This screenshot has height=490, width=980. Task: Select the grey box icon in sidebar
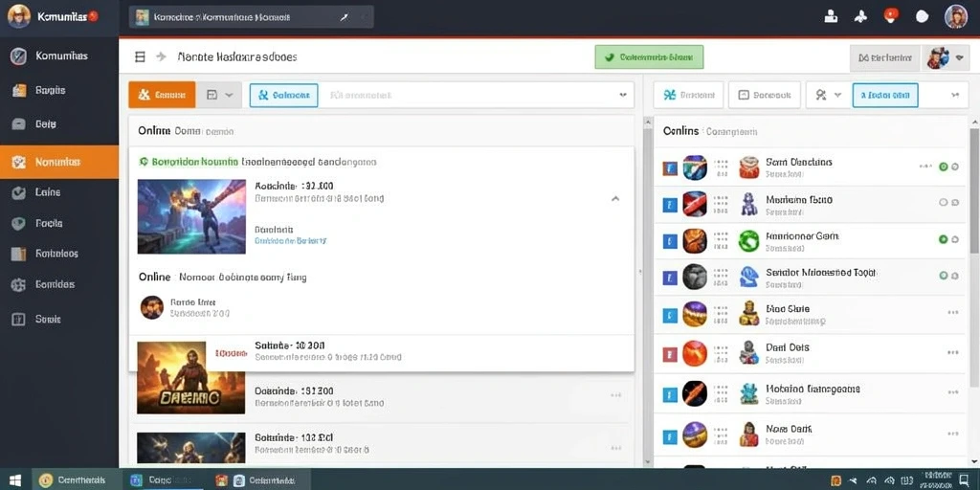(19, 123)
